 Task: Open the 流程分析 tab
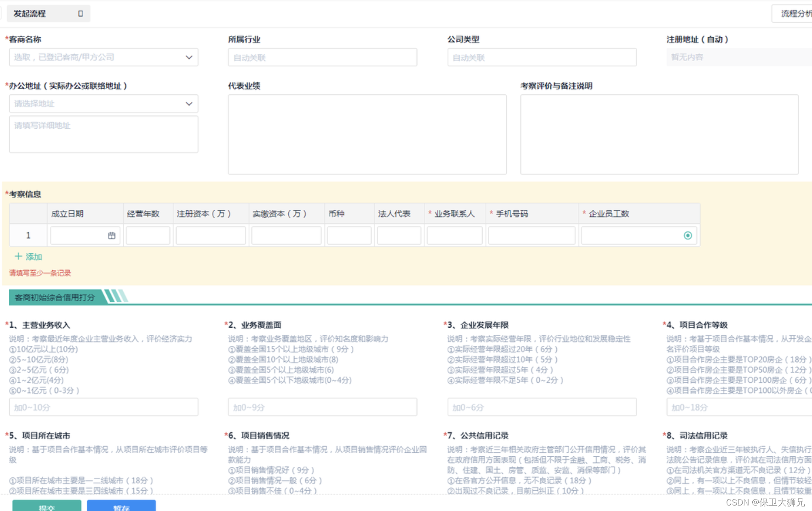pos(792,14)
